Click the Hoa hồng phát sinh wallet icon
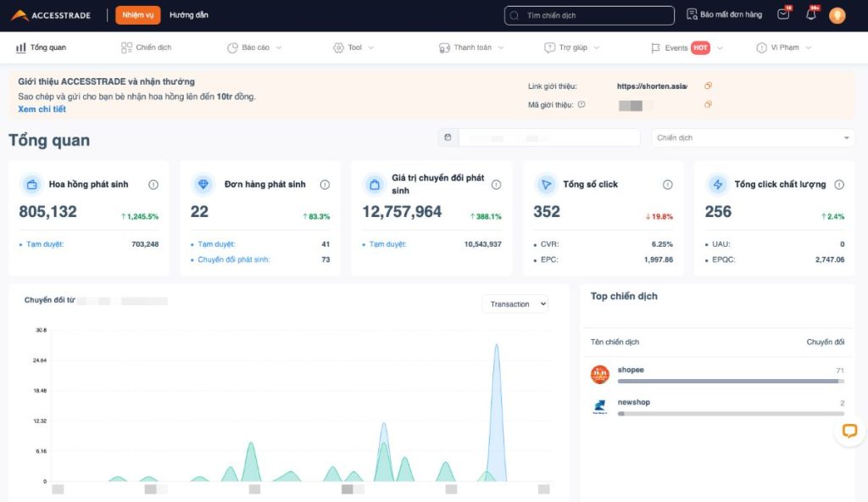 click(32, 185)
